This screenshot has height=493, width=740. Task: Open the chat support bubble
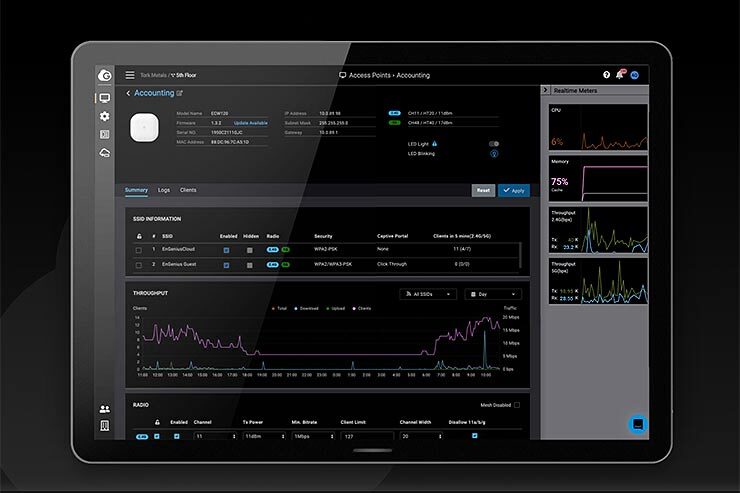click(x=638, y=424)
